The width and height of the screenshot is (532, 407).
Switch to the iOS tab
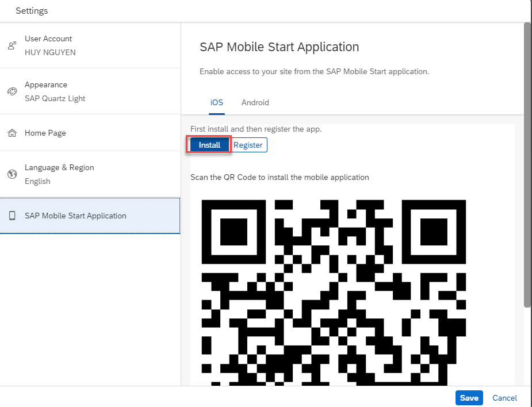(x=217, y=102)
